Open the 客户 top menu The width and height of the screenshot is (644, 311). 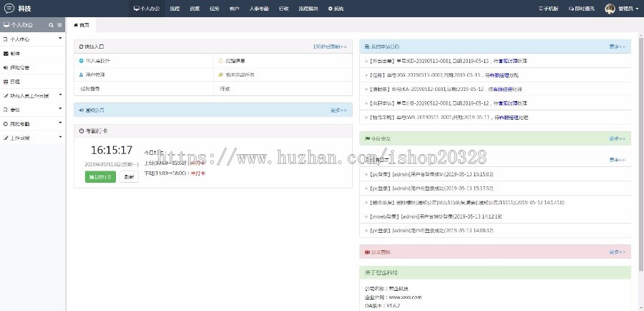[x=234, y=8]
